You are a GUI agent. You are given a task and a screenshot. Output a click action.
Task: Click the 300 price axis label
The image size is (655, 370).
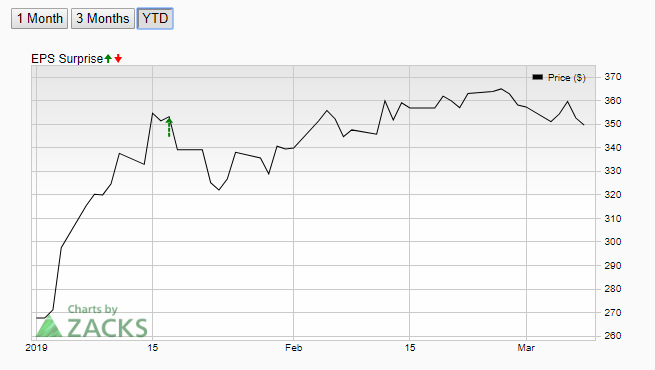(x=613, y=242)
